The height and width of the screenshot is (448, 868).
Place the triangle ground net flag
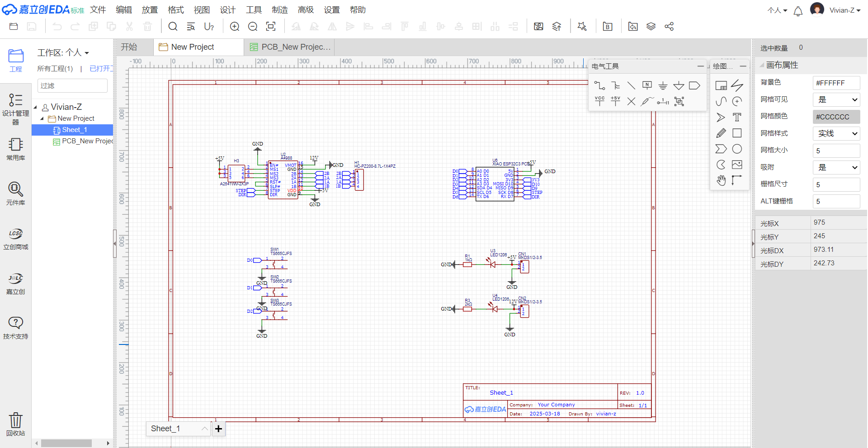coord(679,85)
